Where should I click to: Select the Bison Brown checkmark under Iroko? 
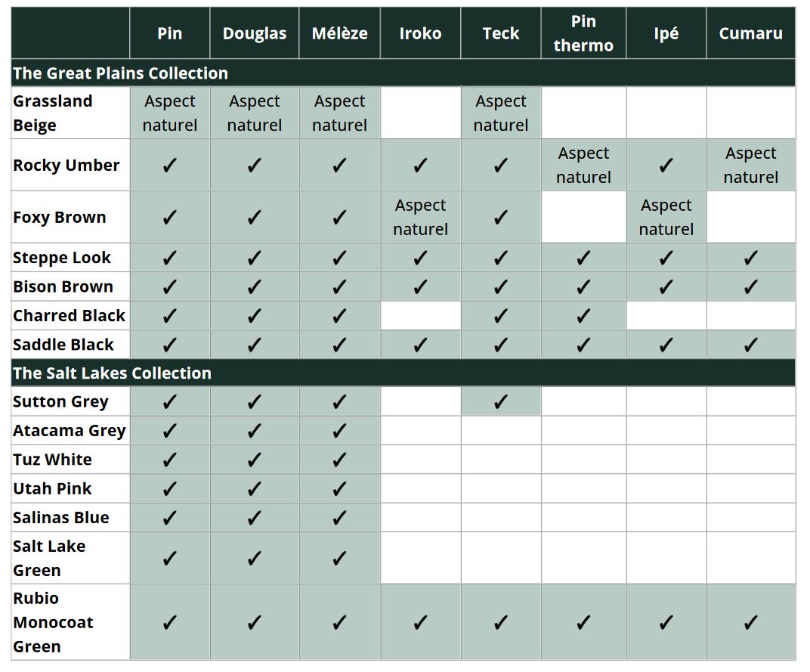[x=420, y=287]
